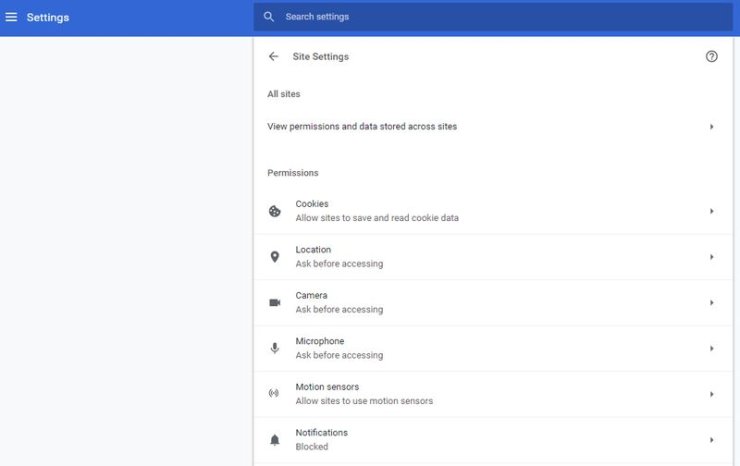Viewport: 740px width, 466px height.
Task: Click the camera icon
Action: click(x=275, y=303)
